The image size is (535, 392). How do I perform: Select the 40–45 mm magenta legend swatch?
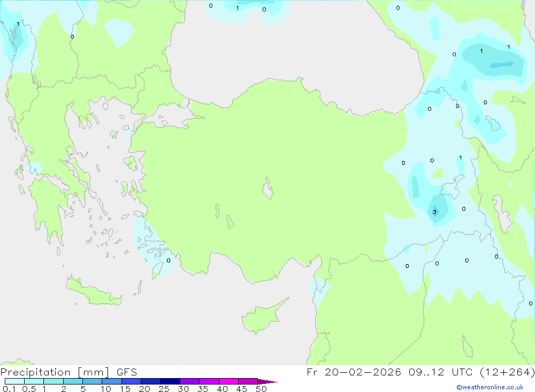click(228, 381)
